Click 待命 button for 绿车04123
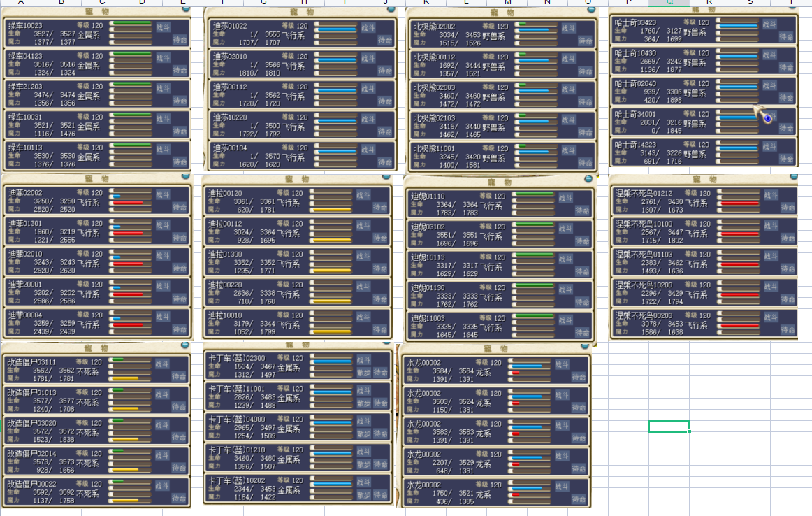The image size is (812, 516). 179,71
